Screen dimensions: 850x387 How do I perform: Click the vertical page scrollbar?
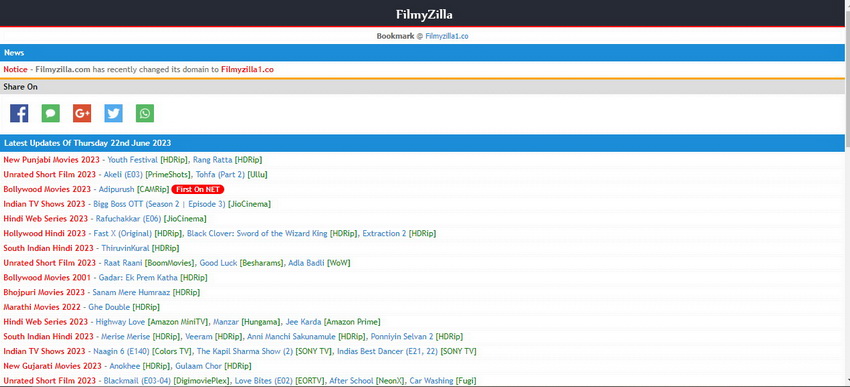[847, 194]
